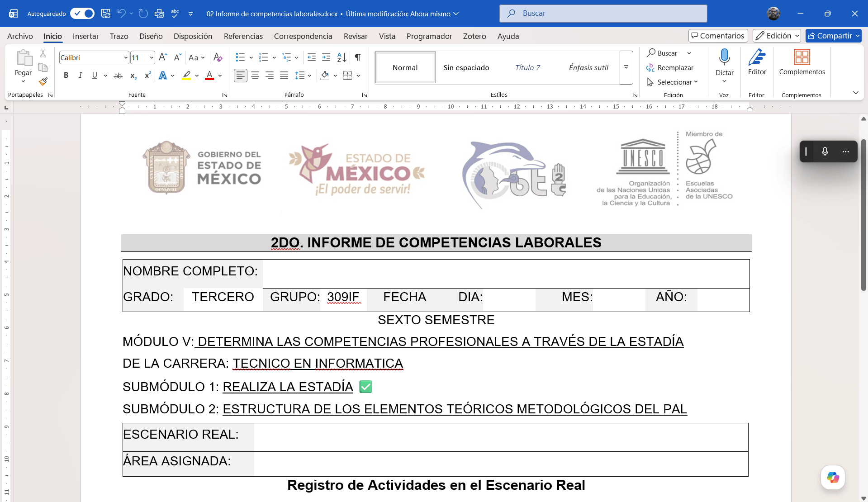Apply subscript formatting
This screenshot has height=502, width=868.
coord(133,76)
